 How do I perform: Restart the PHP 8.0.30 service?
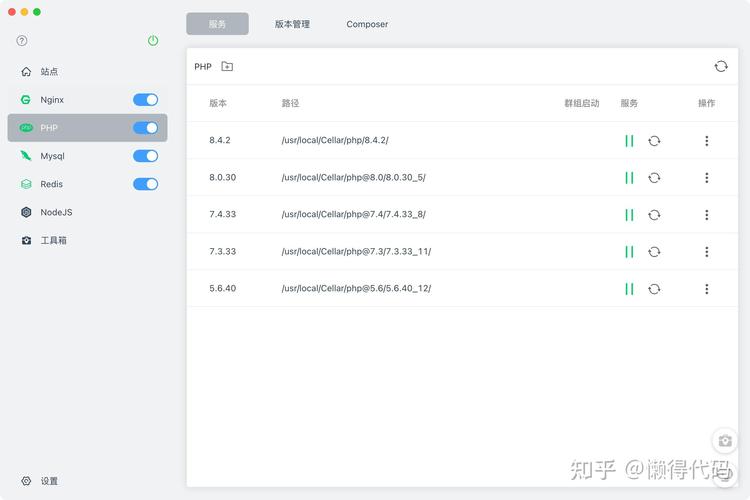coord(654,178)
